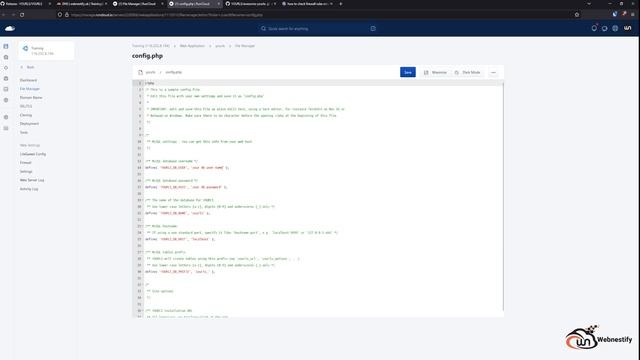Open Cloning in the sidebar
Image resolution: width=640 pixels, height=360 pixels.
point(26,115)
